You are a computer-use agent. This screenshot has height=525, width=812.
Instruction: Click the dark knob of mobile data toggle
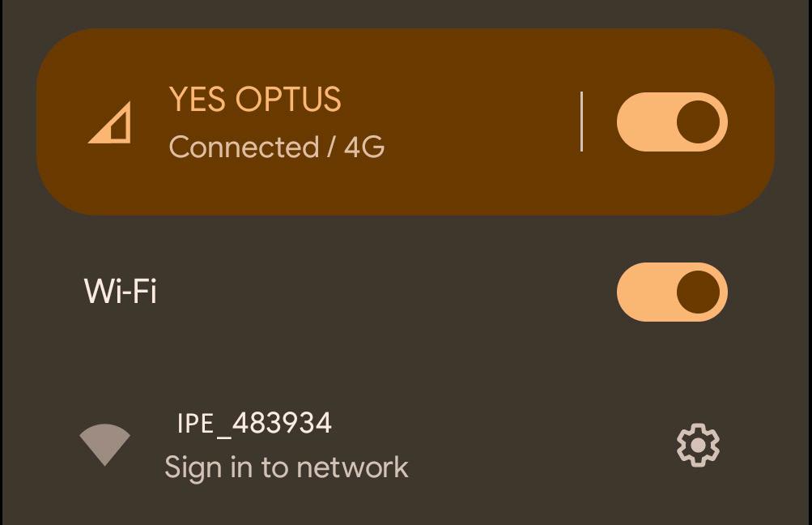point(698,122)
